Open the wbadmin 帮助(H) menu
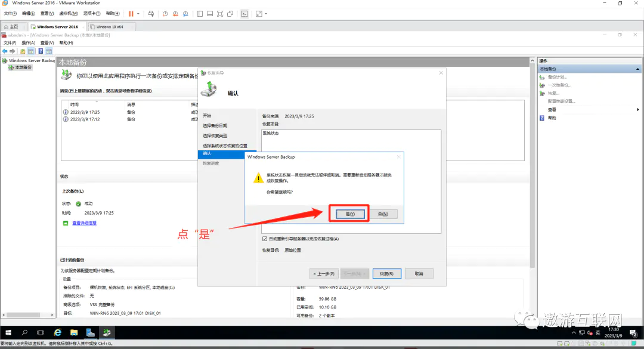Image resolution: width=644 pixels, height=349 pixels. point(66,43)
